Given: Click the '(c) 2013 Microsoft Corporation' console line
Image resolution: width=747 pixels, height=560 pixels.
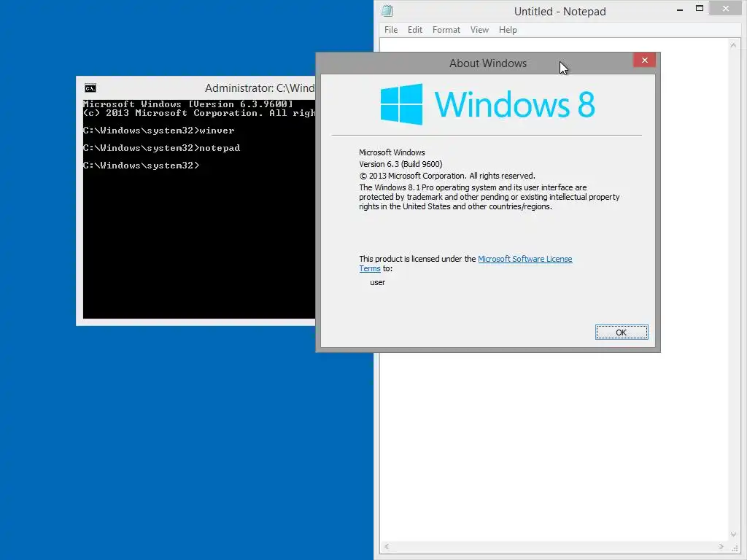Looking at the screenshot, I should pos(199,113).
